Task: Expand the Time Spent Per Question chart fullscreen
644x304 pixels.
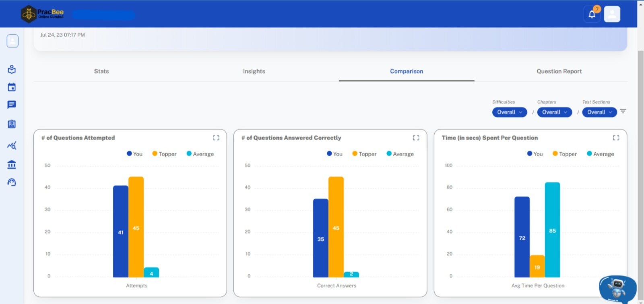Action: [x=616, y=138]
